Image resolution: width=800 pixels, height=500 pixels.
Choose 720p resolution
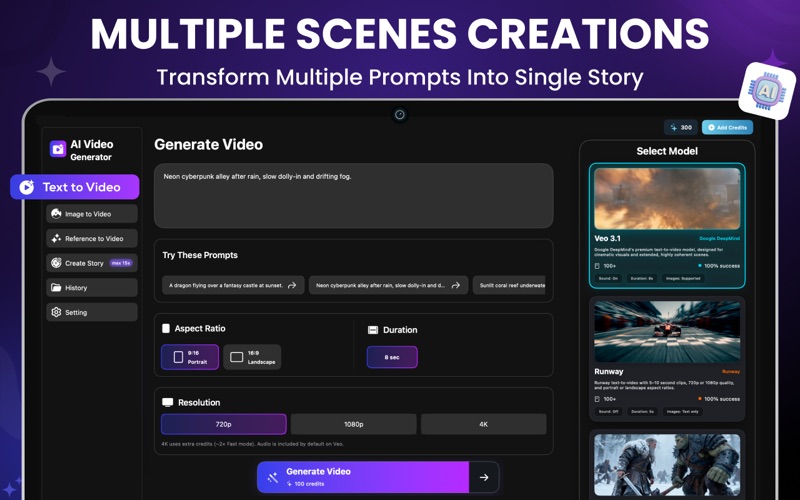pyautogui.click(x=223, y=424)
